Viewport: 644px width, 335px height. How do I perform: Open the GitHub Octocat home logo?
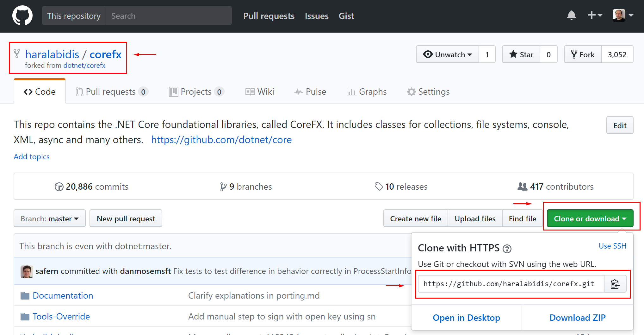(x=22, y=16)
